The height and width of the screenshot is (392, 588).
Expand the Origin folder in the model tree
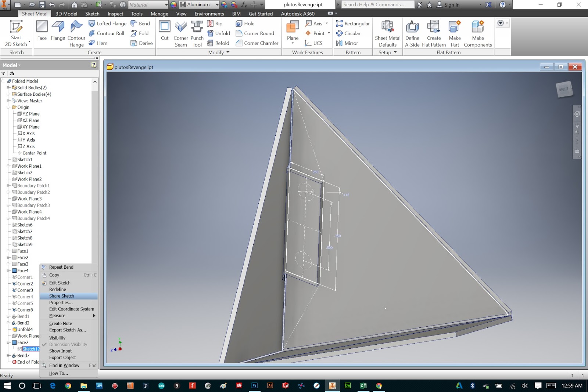(8, 107)
